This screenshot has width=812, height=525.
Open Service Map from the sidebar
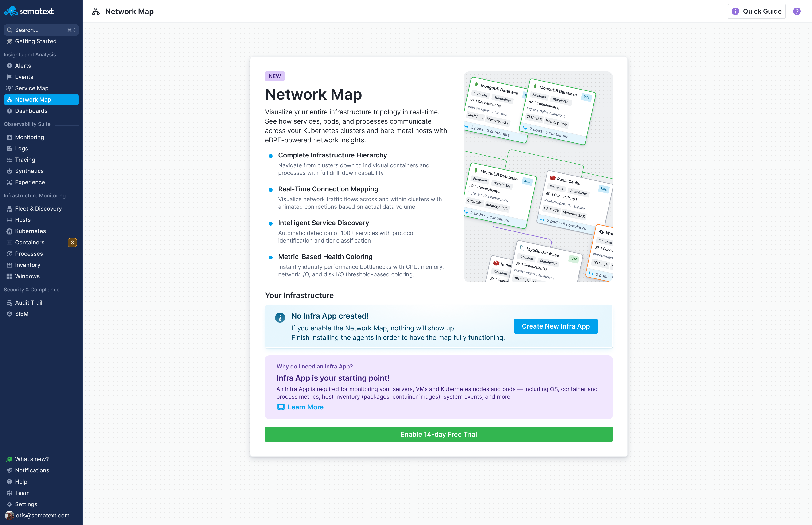(32, 88)
